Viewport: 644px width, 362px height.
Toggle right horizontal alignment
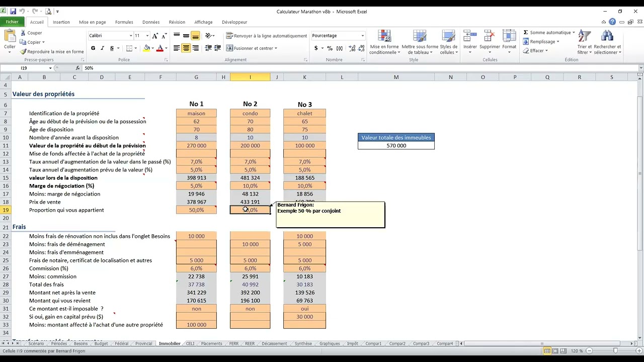196,48
